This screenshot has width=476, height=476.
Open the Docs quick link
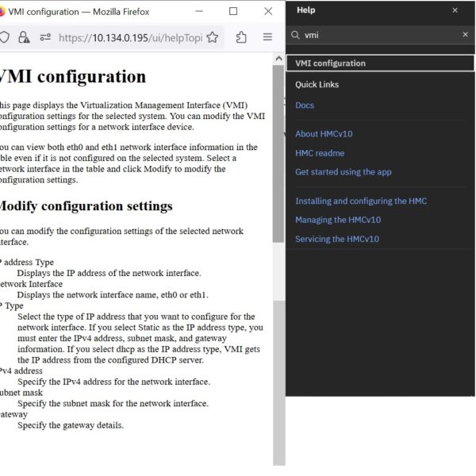click(305, 106)
